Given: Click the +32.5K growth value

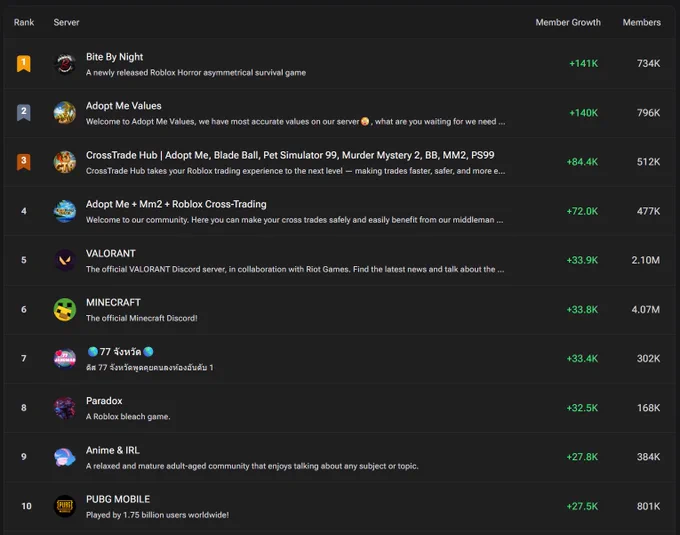Looking at the screenshot, I should point(582,408).
